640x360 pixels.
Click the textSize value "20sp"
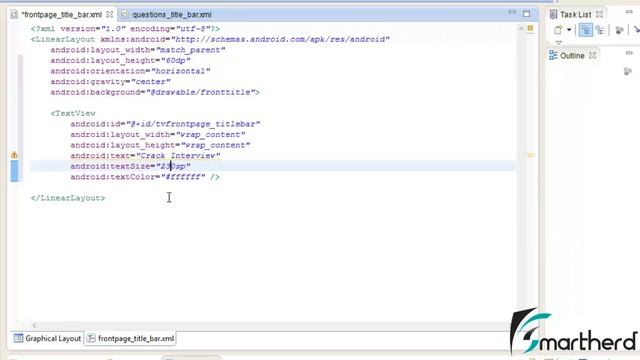tap(173, 167)
